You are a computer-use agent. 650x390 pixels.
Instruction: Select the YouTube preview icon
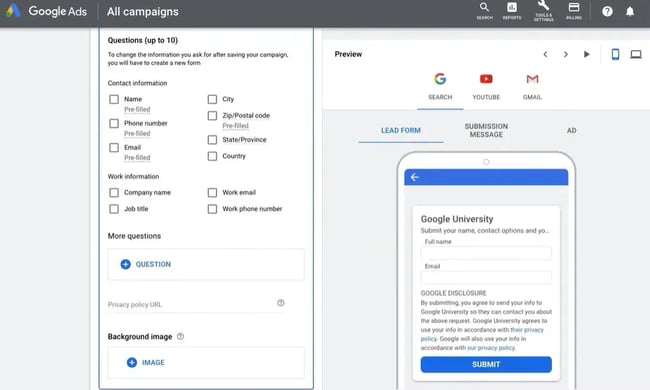pos(486,79)
